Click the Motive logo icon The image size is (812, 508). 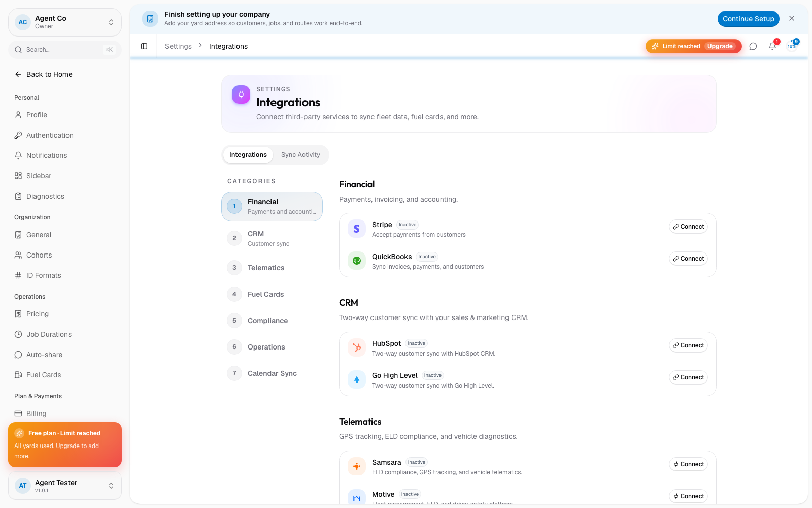click(357, 497)
